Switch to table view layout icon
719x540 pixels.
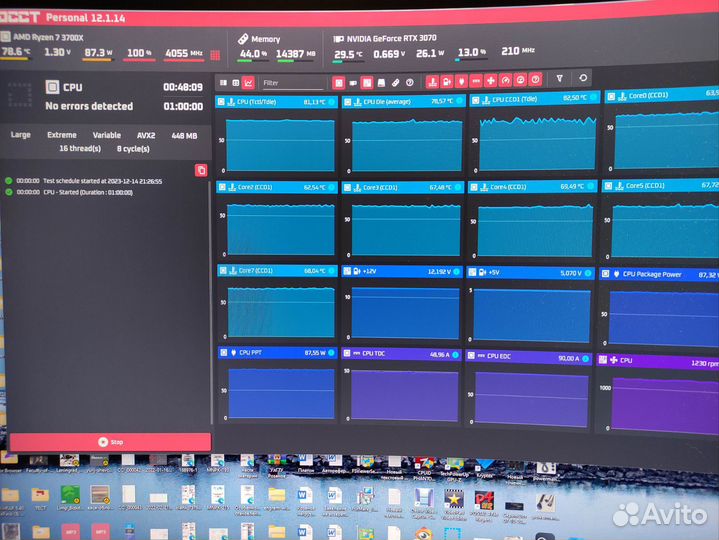click(223, 83)
